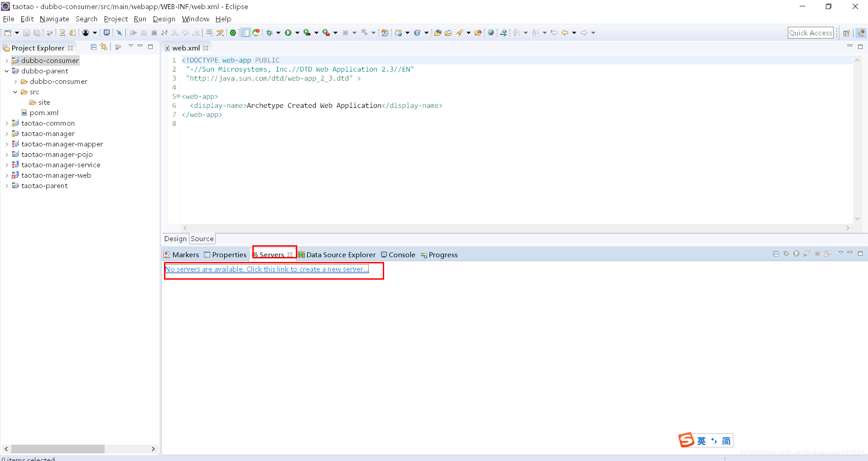Click the start server icon in Servers view

tap(796, 254)
